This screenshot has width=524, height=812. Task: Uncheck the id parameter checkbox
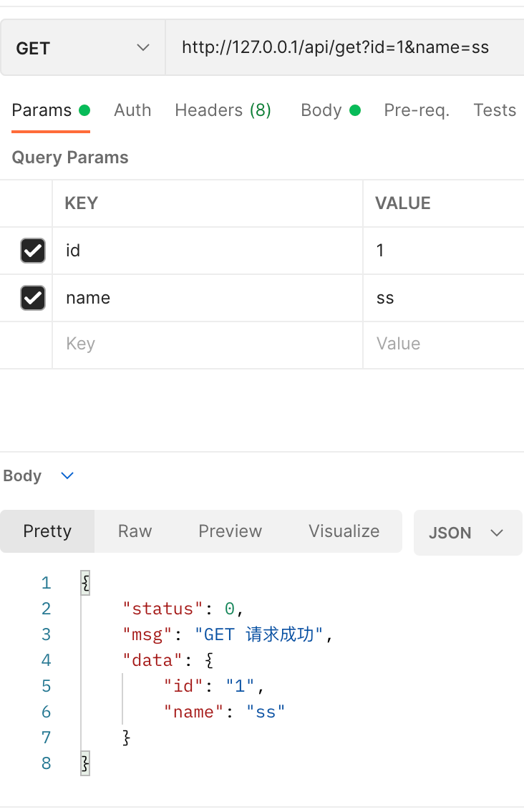point(33,251)
